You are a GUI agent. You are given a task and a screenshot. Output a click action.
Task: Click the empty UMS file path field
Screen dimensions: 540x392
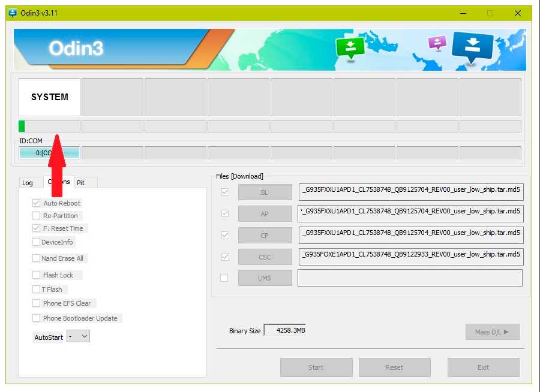tap(410, 278)
